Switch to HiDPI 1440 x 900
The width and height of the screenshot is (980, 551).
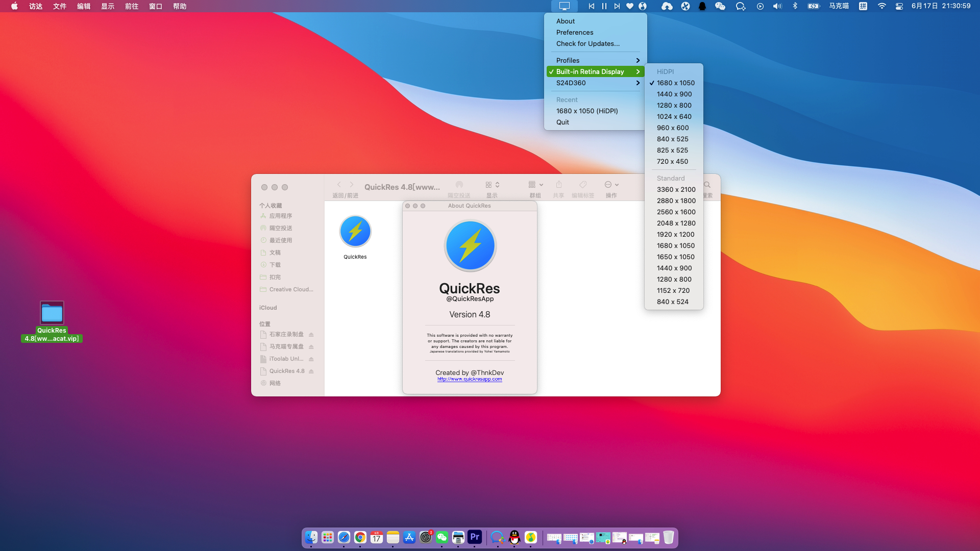click(x=674, y=94)
